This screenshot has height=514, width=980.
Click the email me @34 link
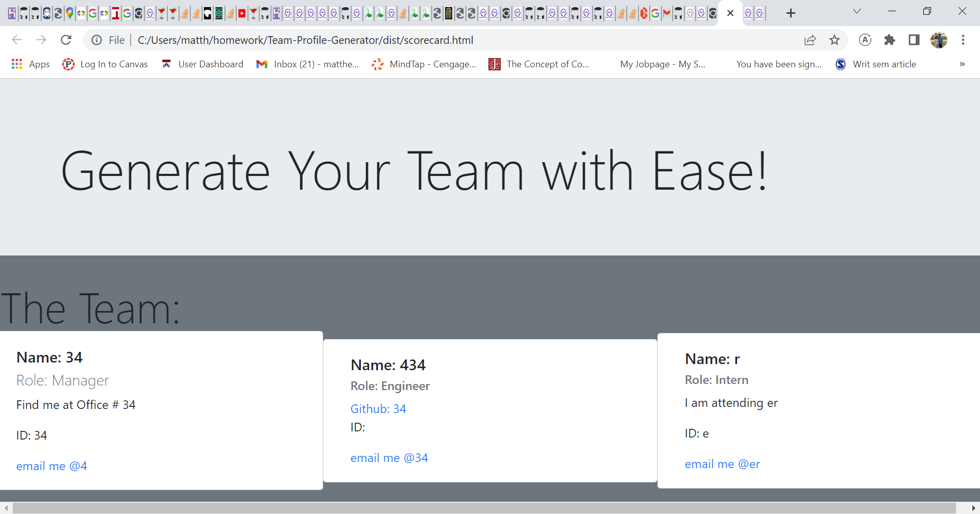pos(389,457)
